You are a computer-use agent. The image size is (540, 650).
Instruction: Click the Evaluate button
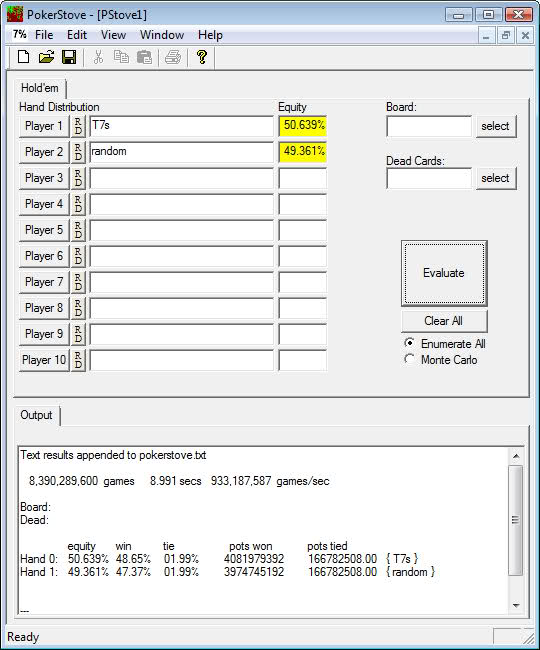coord(444,273)
